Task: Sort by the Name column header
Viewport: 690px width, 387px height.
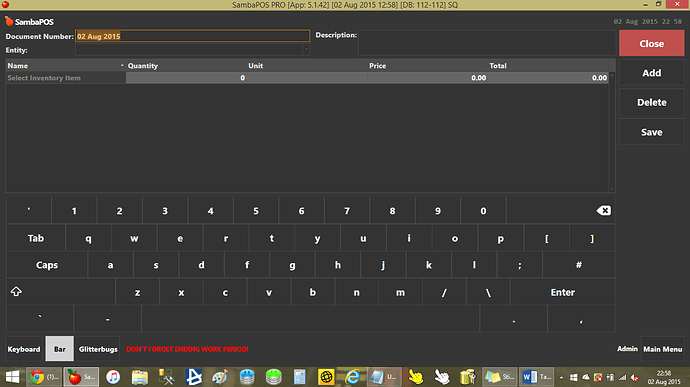Action: point(66,66)
